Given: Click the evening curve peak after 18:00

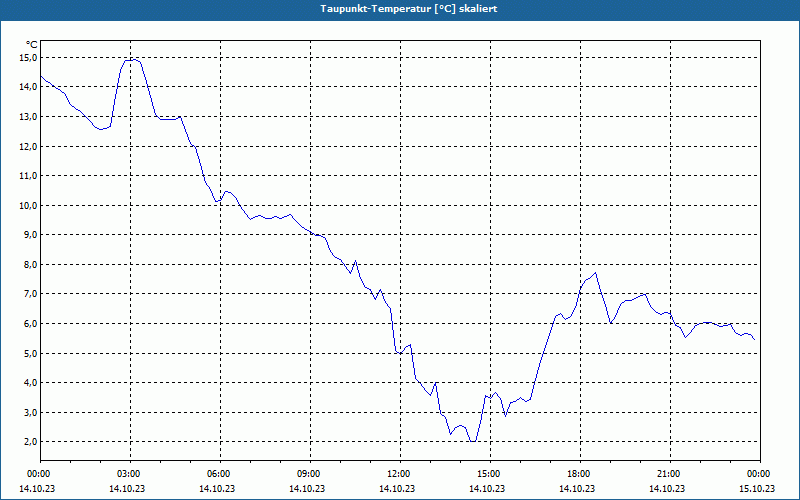Looking at the screenshot, I should point(595,273).
